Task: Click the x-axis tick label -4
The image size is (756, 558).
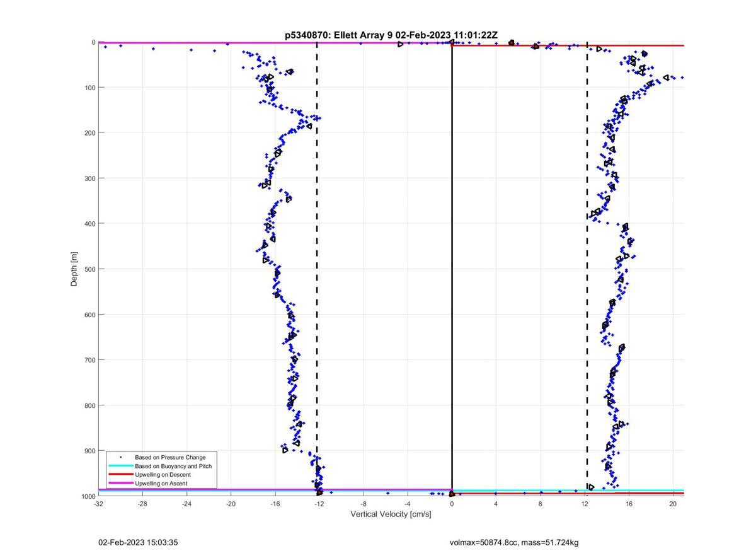Action: tap(408, 504)
